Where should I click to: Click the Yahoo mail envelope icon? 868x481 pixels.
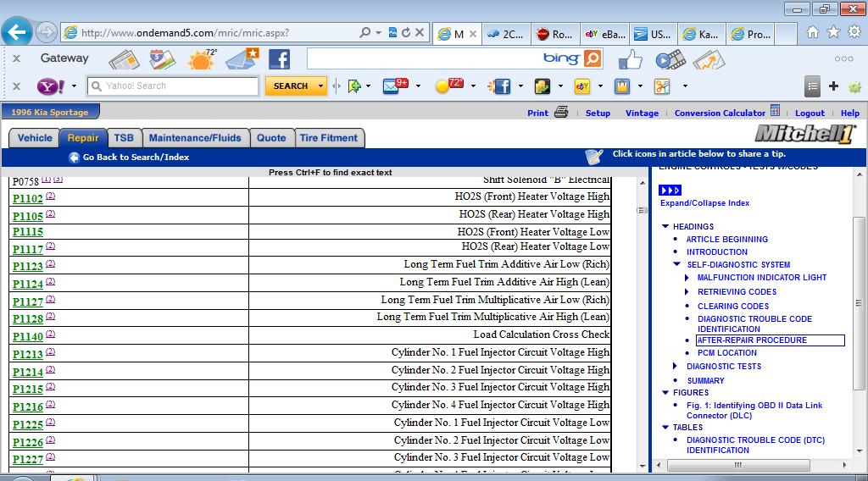tap(391, 86)
